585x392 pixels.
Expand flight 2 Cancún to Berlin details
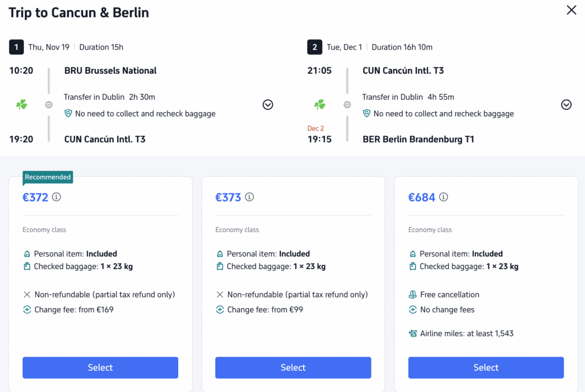coord(566,105)
